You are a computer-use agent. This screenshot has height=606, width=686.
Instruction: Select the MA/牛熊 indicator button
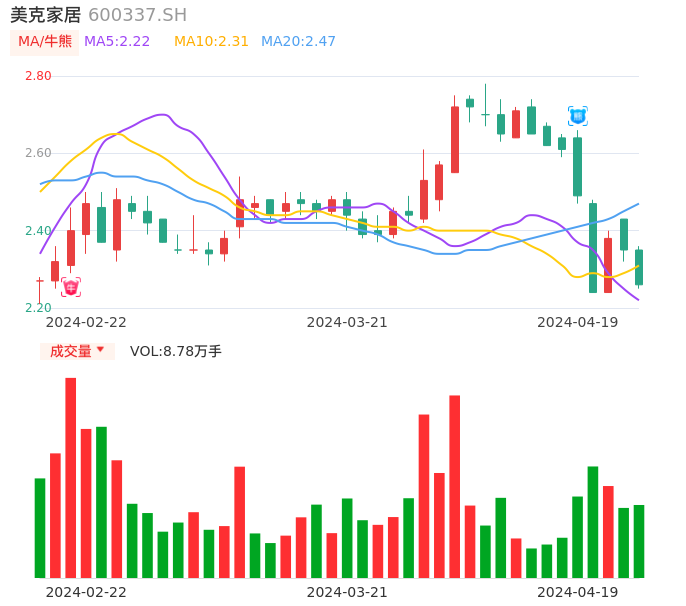click(x=45, y=42)
